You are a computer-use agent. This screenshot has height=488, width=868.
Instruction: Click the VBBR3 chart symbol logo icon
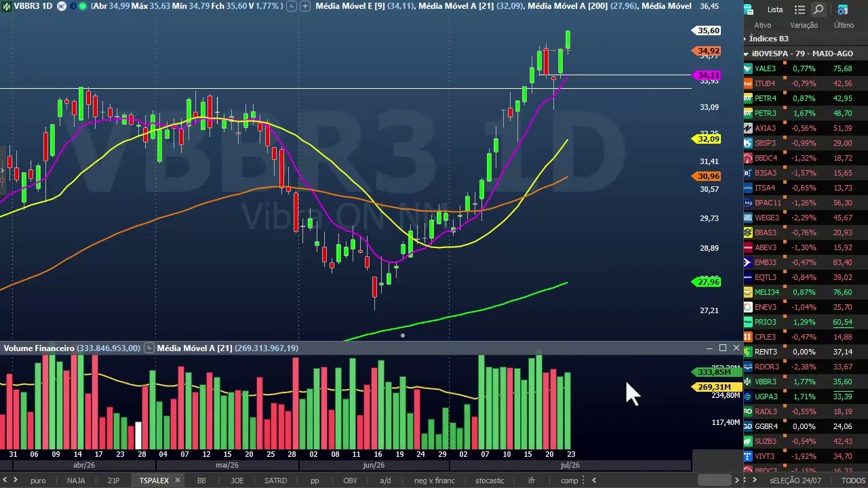6,6
